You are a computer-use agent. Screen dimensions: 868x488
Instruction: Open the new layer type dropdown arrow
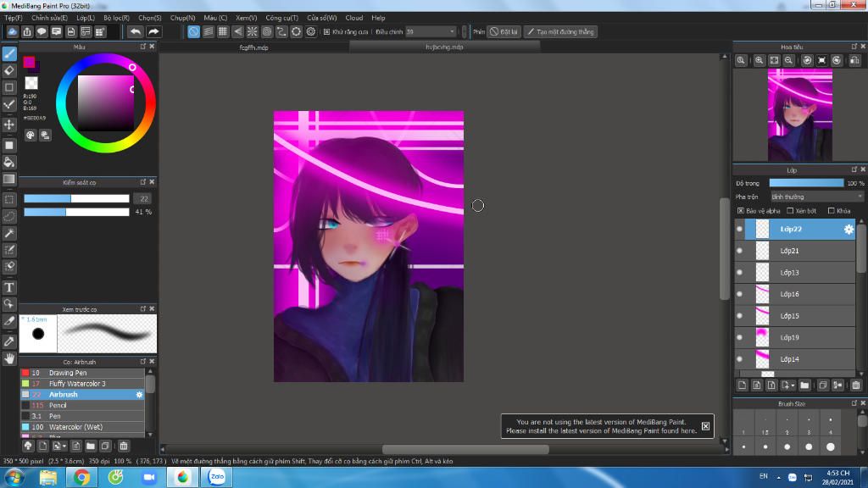[793, 385]
